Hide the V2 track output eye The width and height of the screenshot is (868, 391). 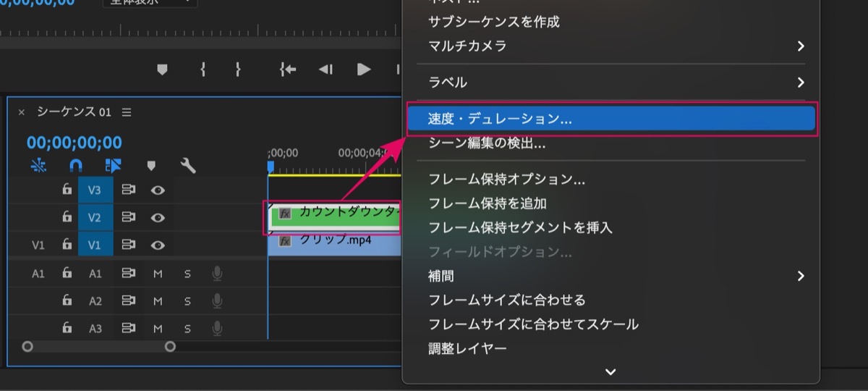[x=158, y=217]
